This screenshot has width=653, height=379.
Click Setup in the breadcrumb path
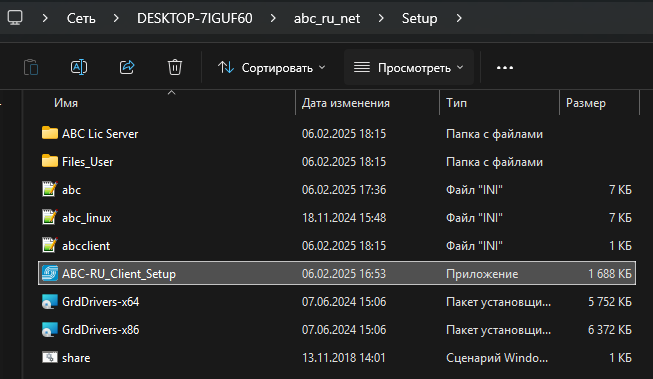(x=419, y=18)
